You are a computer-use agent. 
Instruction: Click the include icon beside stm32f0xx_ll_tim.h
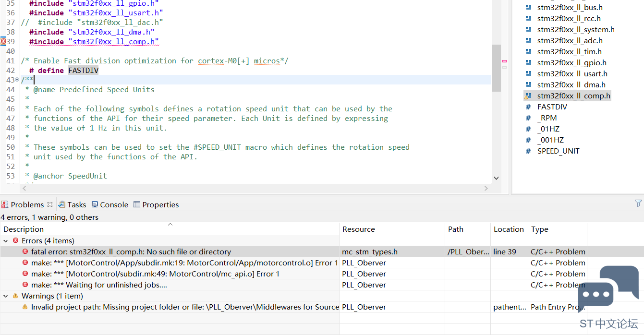[528, 51]
